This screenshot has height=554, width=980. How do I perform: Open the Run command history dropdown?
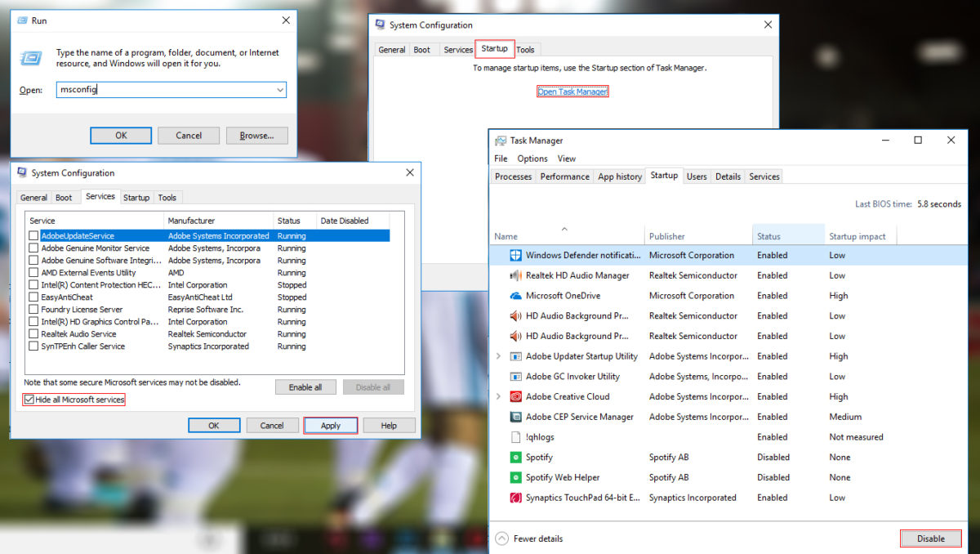[x=280, y=90]
